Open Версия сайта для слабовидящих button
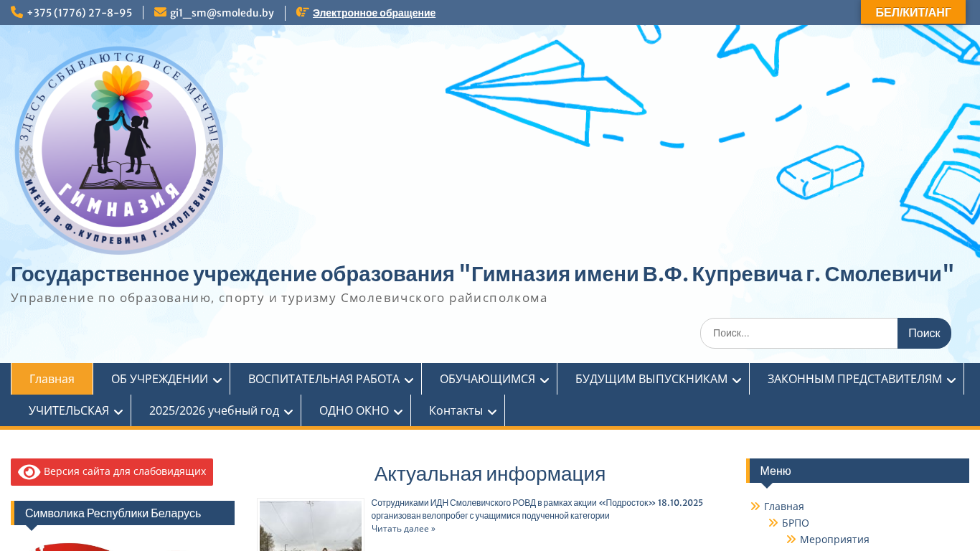The image size is (980, 551). (x=112, y=472)
